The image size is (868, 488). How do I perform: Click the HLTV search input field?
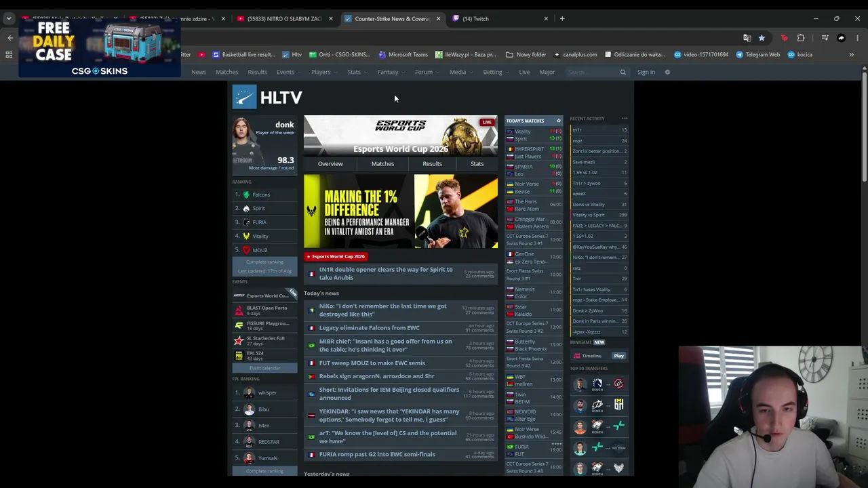point(591,72)
